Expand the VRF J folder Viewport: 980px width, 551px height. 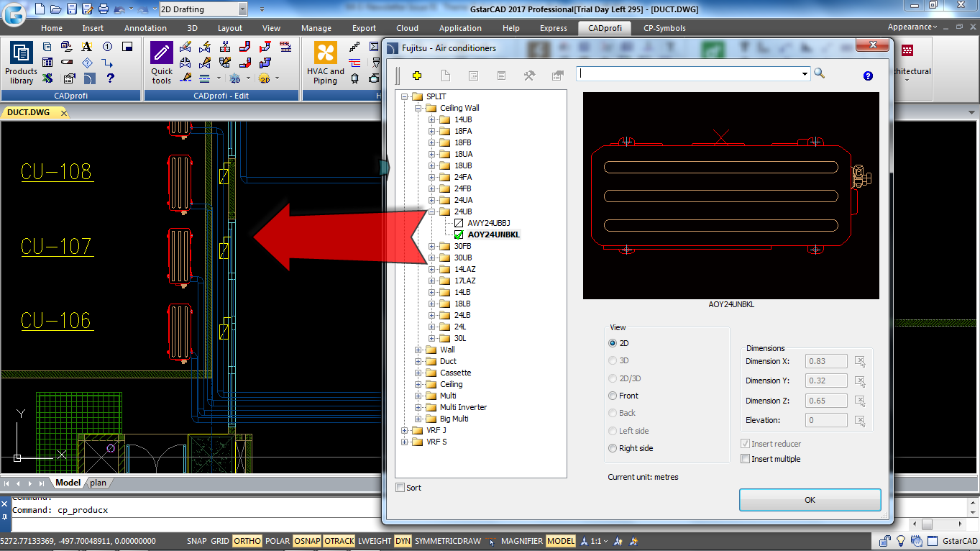405,430
